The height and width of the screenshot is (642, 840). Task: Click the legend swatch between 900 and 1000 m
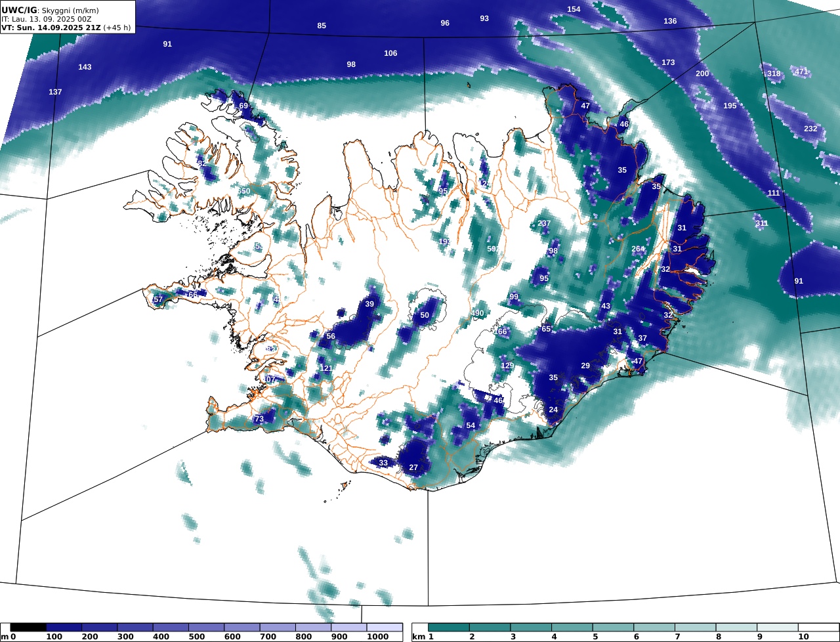coord(348,628)
